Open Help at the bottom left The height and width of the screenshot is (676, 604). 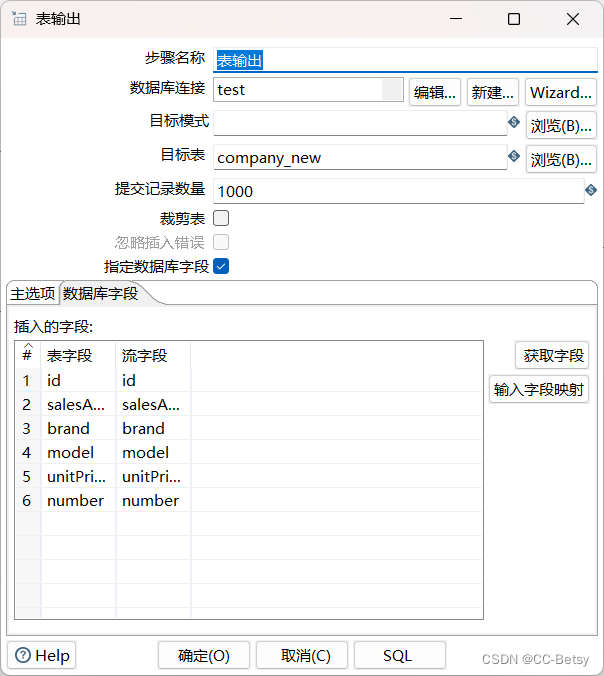tap(42, 655)
